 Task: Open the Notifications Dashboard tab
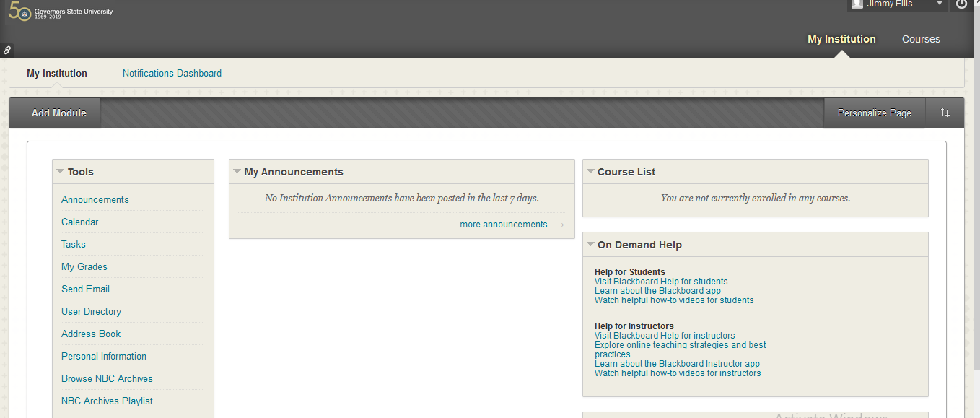172,73
